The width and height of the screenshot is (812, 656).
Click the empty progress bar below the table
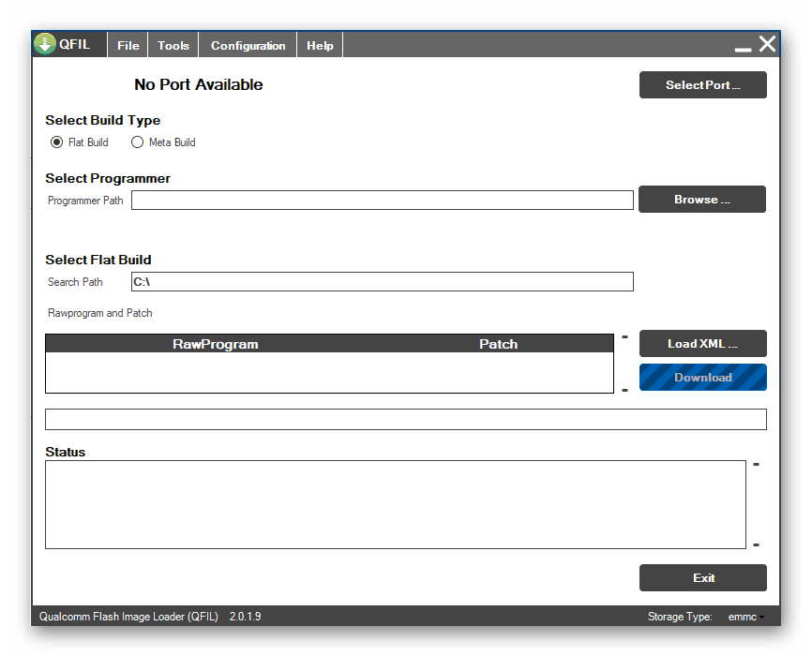pyautogui.click(x=405, y=420)
